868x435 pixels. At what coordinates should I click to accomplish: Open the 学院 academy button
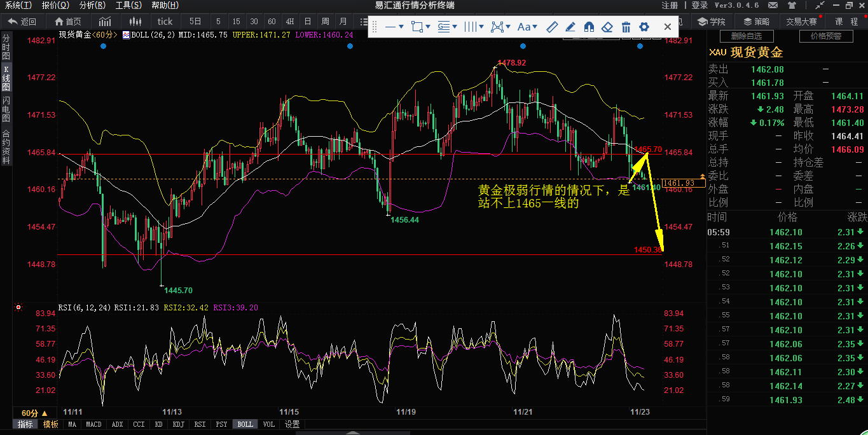(712, 21)
